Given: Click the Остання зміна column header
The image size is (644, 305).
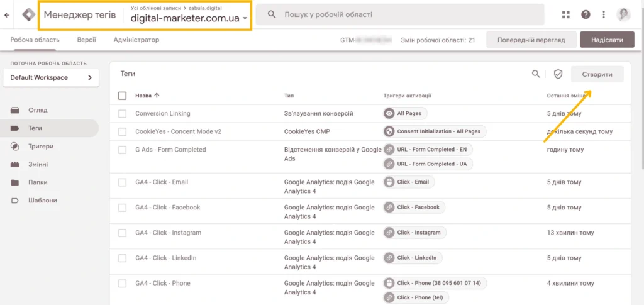Looking at the screenshot, I should (x=566, y=96).
